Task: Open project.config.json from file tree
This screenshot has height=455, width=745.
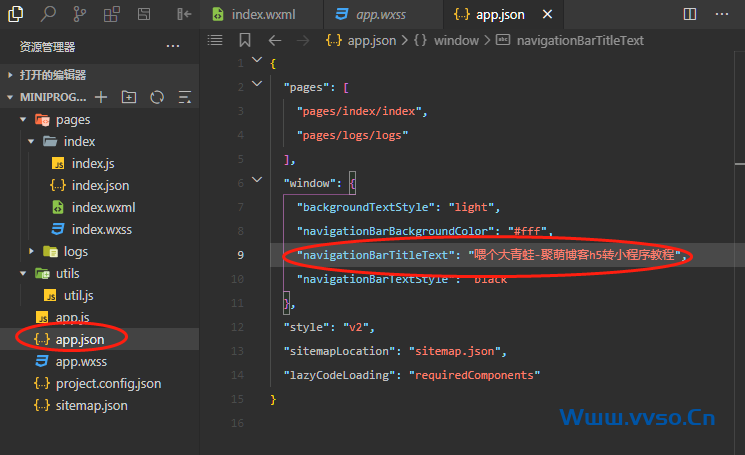Action: point(107,383)
